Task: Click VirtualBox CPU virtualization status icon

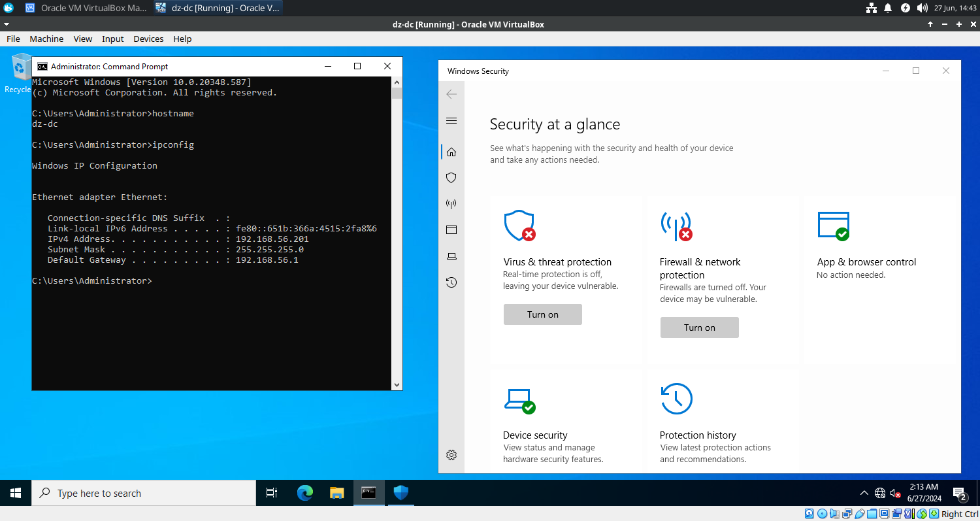Action: click(x=909, y=514)
